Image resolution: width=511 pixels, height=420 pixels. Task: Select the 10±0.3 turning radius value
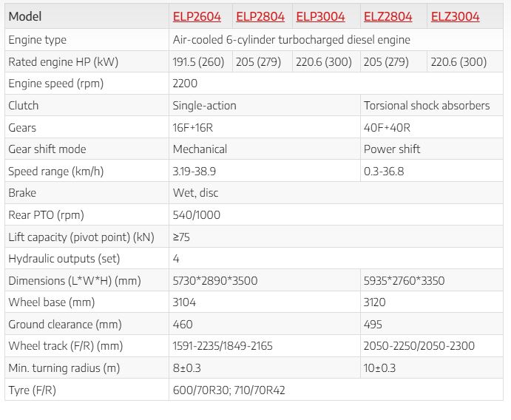(x=381, y=368)
